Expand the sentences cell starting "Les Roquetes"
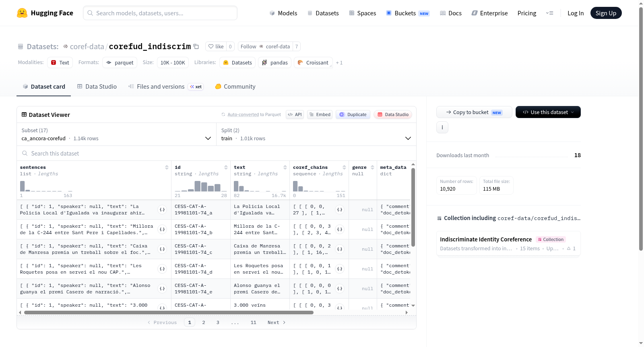644x347 pixels. pyautogui.click(x=162, y=269)
